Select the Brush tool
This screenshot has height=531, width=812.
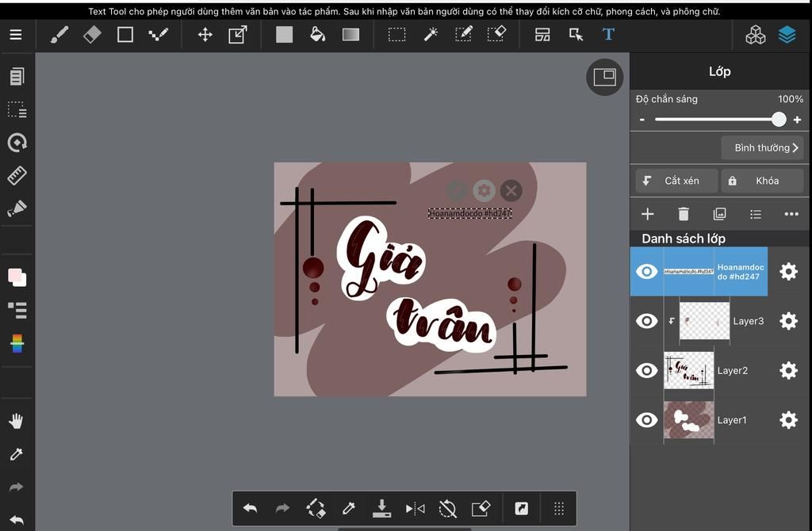59,35
